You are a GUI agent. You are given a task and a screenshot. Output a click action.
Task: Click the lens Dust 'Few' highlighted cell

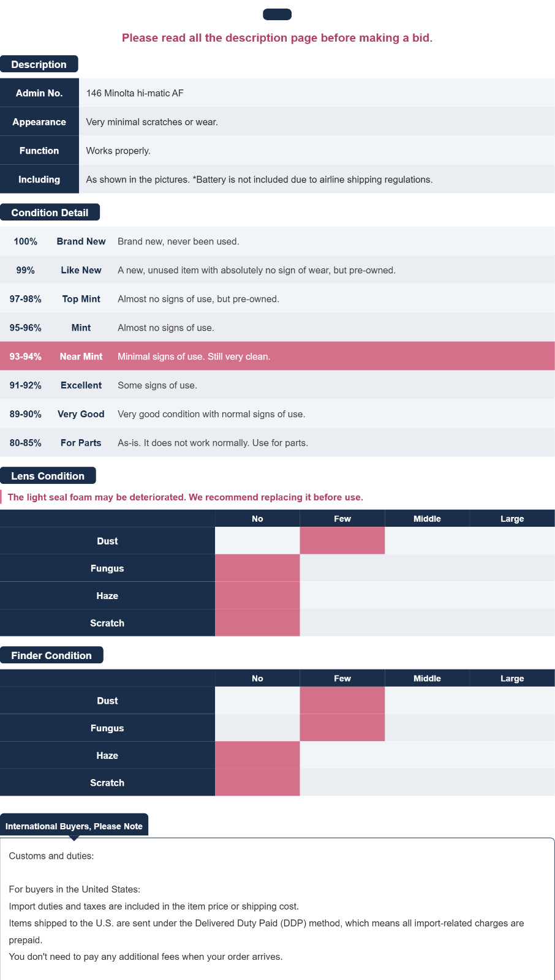pyautogui.click(x=342, y=541)
